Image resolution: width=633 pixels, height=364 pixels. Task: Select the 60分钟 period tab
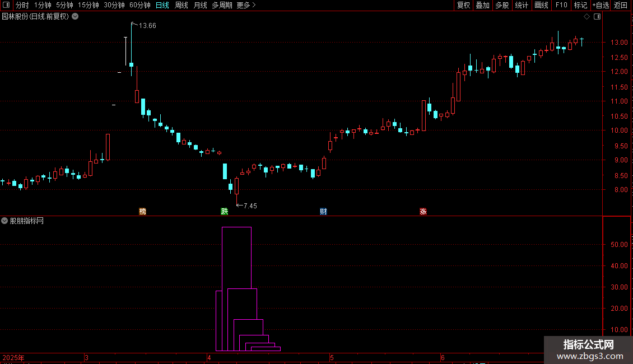point(140,5)
